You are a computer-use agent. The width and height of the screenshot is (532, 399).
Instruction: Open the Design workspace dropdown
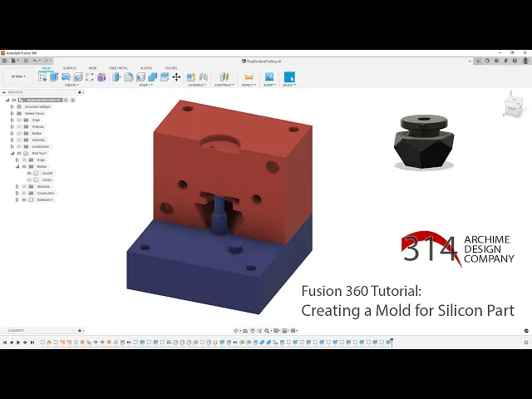pos(18,76)
